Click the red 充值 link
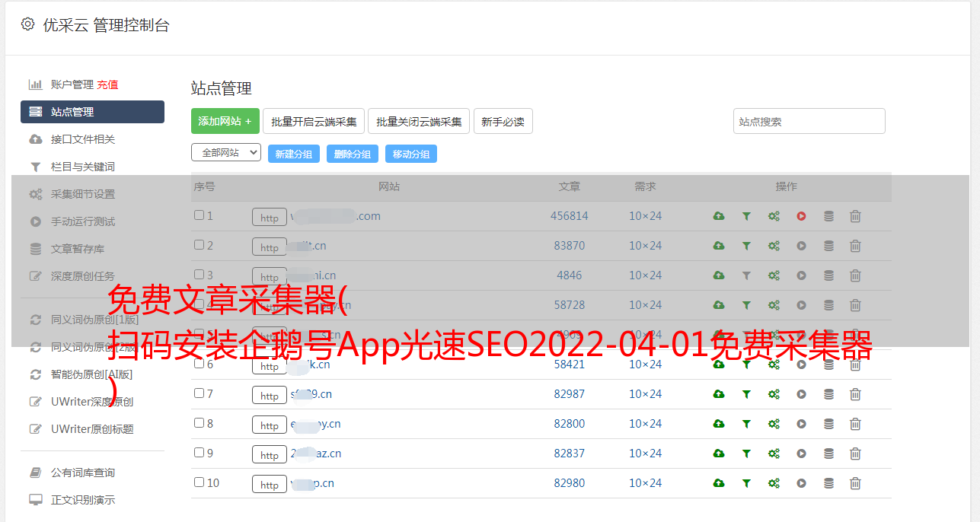This screenshot has width=980, height=522. (107, 84)
